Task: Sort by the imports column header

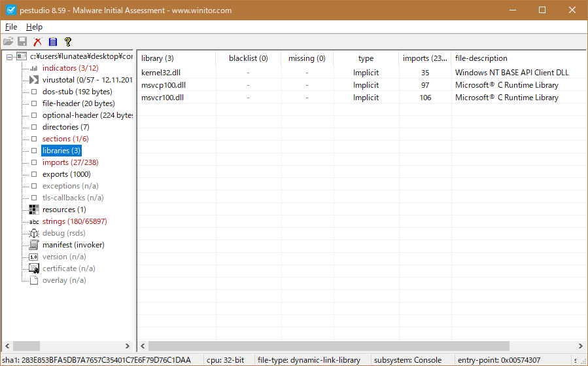Action: [x=424, y=58]
